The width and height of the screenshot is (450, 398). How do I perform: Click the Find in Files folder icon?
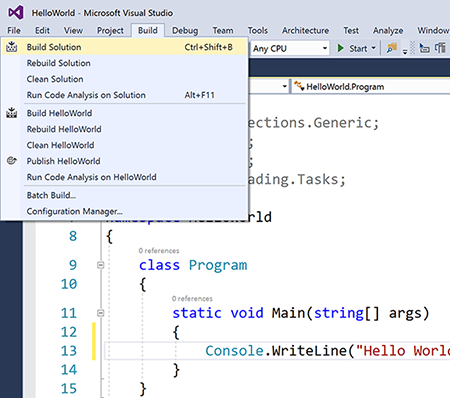pos(391,48)
